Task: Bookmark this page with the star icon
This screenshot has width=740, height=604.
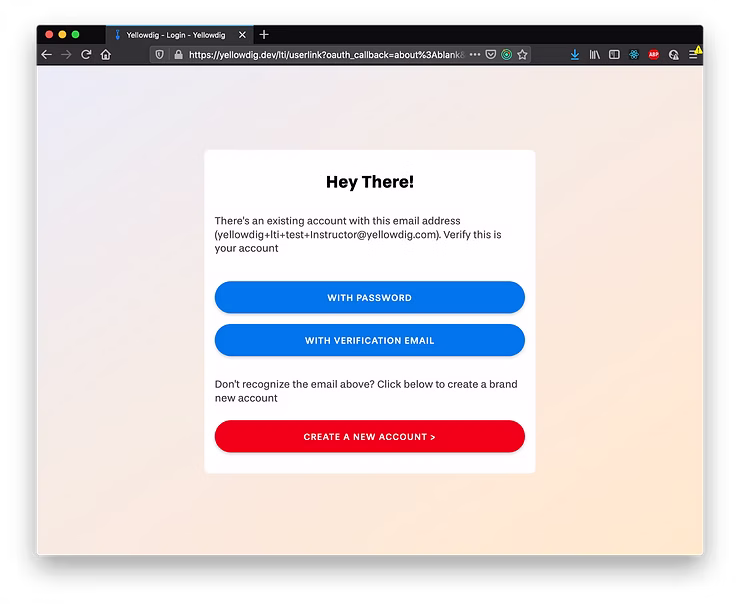Action: point(522,55)
